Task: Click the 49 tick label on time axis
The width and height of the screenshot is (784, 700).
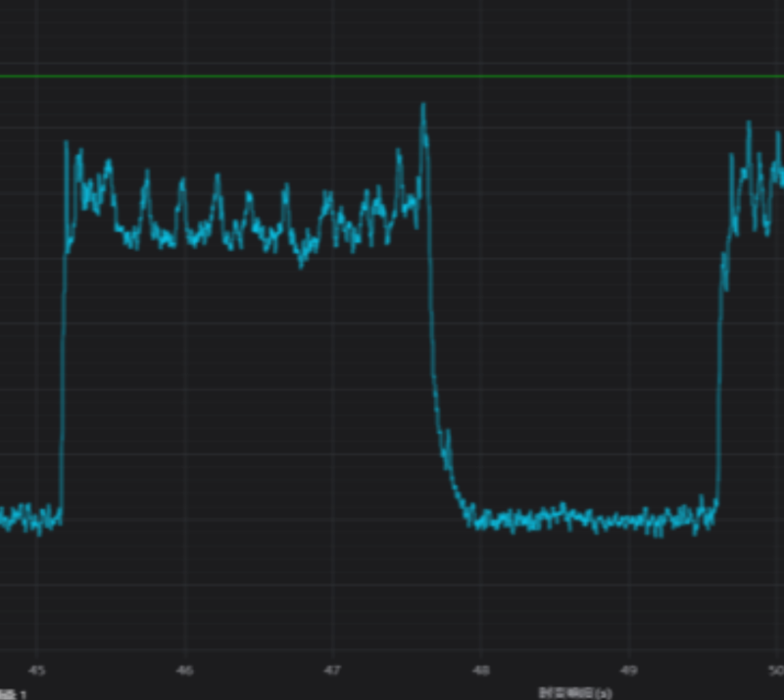Action: (x=628, y=671)
